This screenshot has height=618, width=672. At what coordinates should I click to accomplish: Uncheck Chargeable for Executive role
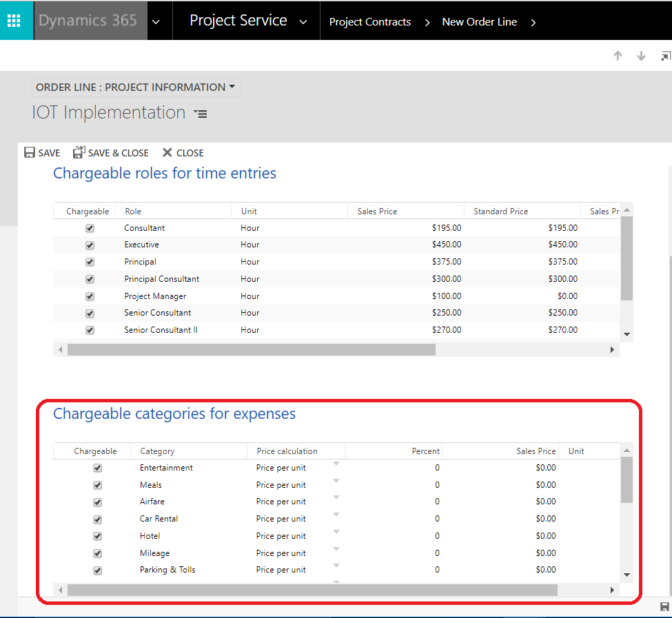[90, 245]
